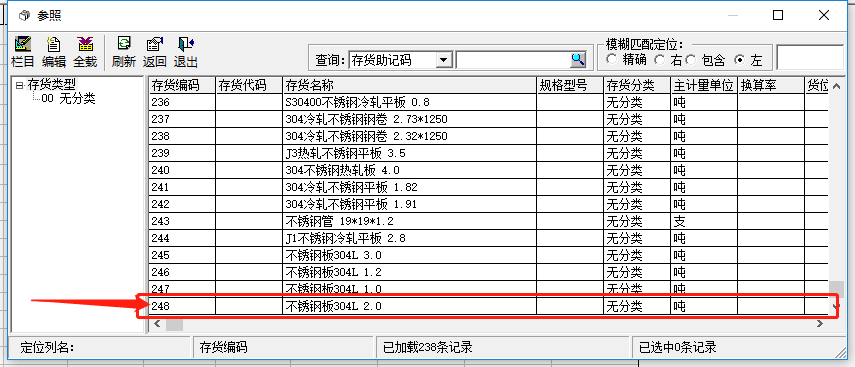Select 304冷轧不锈钢平板 1.82 item

click(351, 187)
